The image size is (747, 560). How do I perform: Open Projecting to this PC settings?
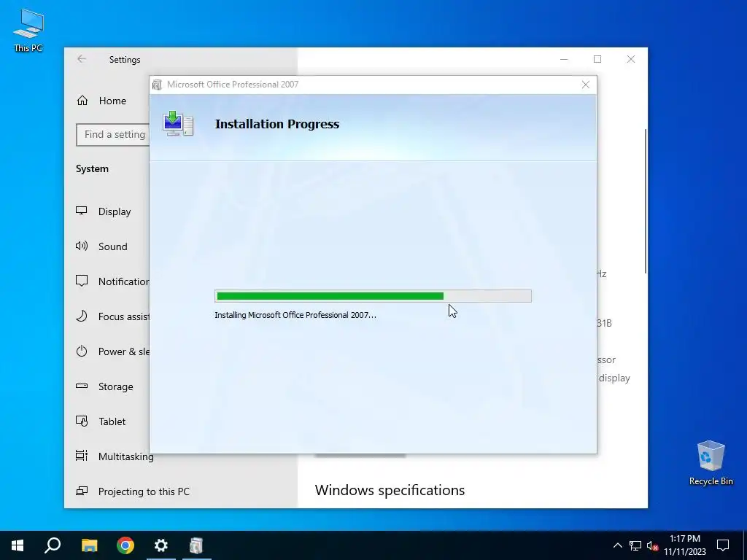(144, 491)
